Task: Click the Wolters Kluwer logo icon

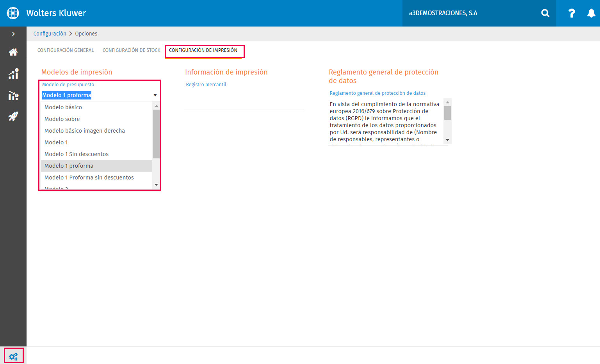Action: tap(13, 13)
